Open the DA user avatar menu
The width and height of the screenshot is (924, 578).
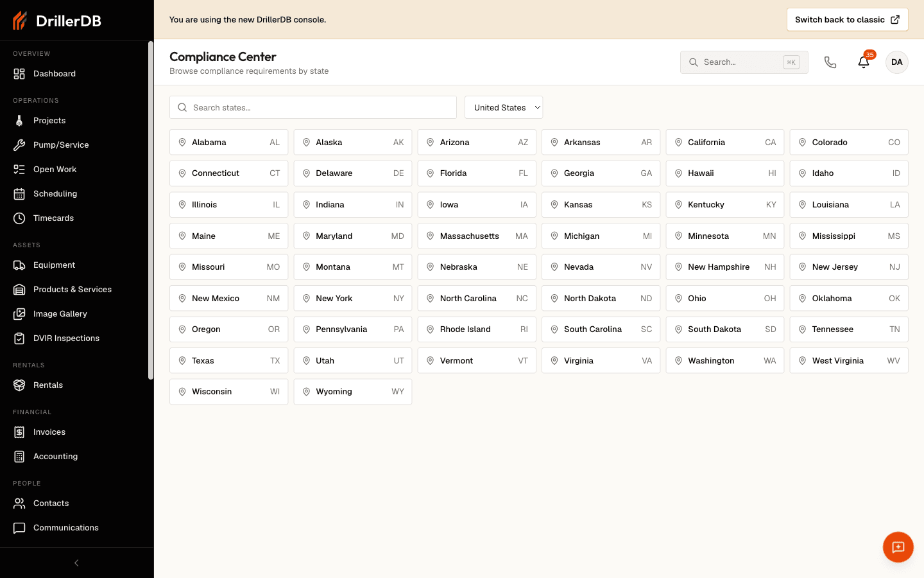coord(897,62)
